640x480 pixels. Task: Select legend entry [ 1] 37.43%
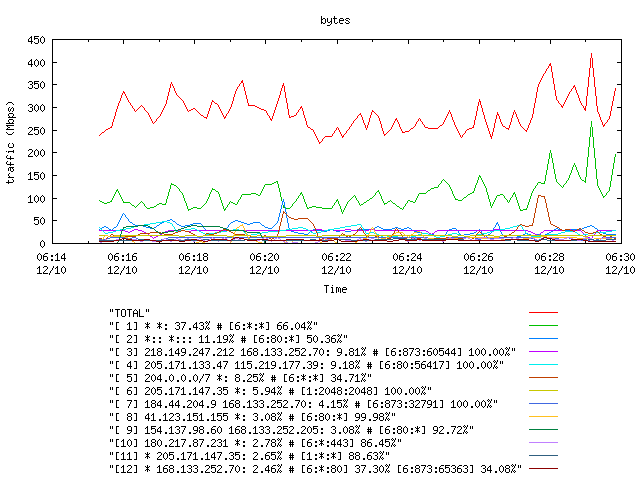coord(213,326)
